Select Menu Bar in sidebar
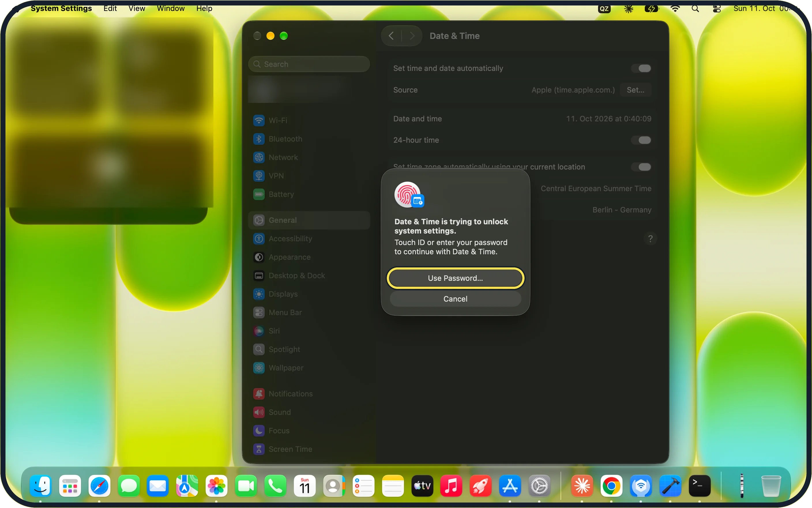The image size is (812, 508). [x=309, y=313]
